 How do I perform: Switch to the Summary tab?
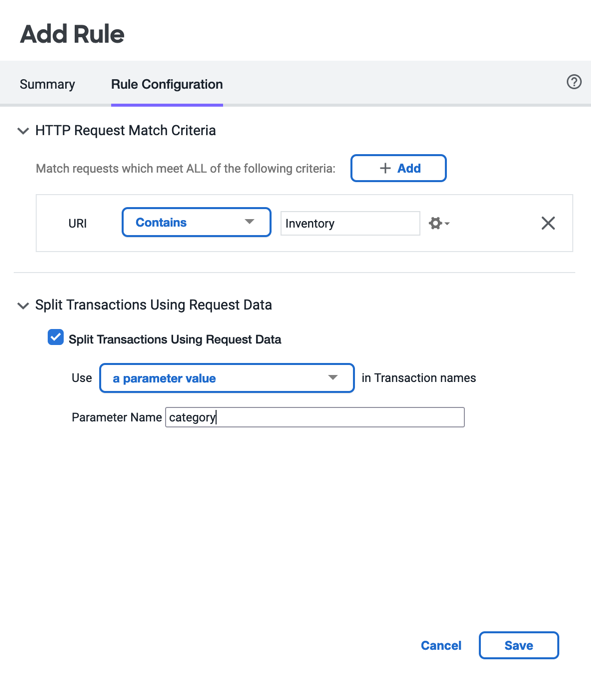pos(47,84)
